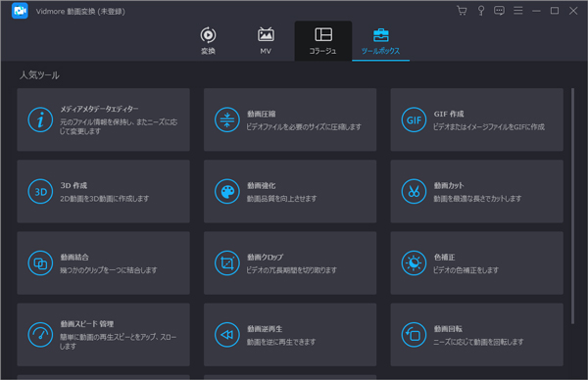Image resolution: width=588 pixels, height=380 pixels.
Task: Switch to the コラージュ tab
Action: coord(322,41)
